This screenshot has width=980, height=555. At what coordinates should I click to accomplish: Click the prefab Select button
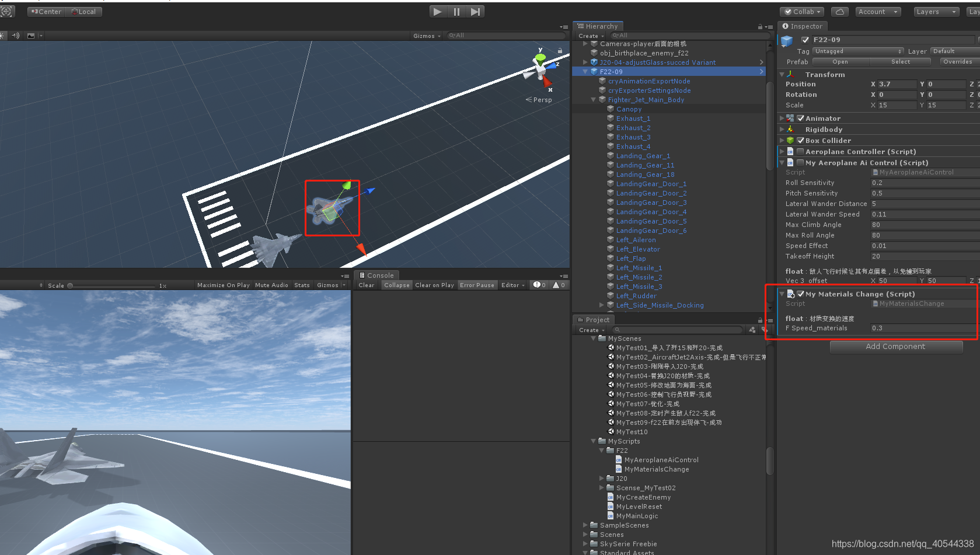[x=901, y=62]
